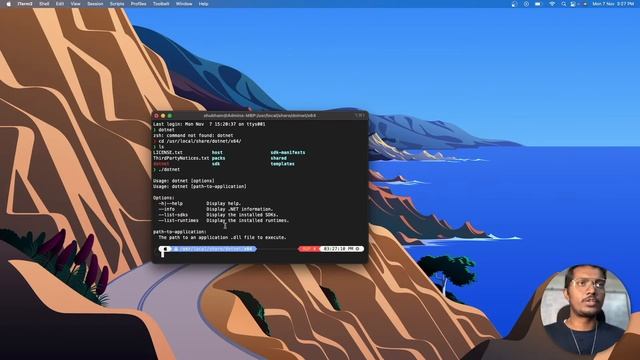Minimize the terminal window with yellow button
Viewport: 640px width, 360px height.
point(163,116)
